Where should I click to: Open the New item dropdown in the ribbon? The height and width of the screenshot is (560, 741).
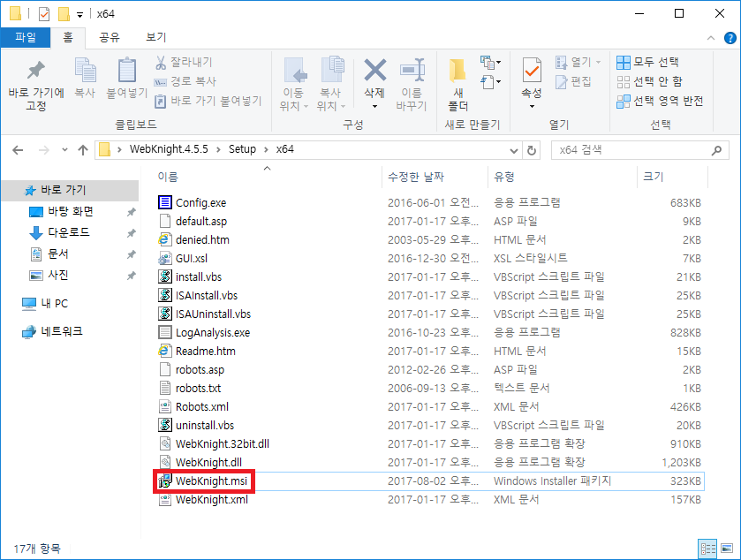[x=491, y=62]
